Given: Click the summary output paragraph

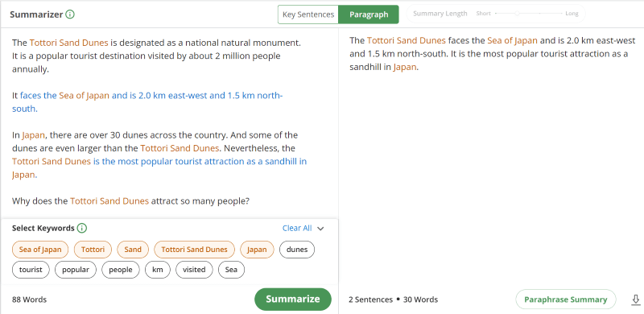Looking at the screenshot, I should pyautogui.click(x=492, y=54).
